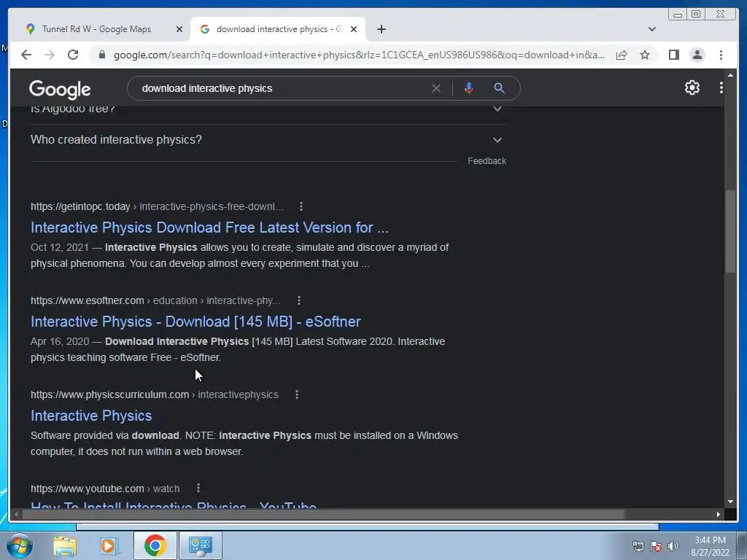Switch to the Tunnel Rd W Google Maps tab
747x560 pixels.
tap(97, 29)
